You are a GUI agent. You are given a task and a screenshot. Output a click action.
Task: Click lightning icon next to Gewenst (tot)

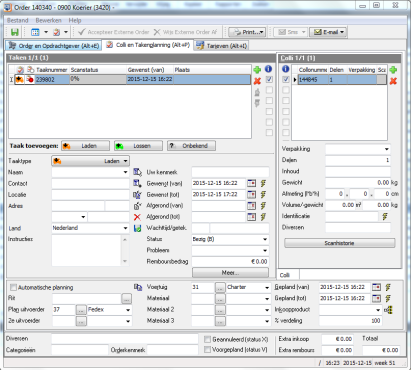click(x=263, y=194)
